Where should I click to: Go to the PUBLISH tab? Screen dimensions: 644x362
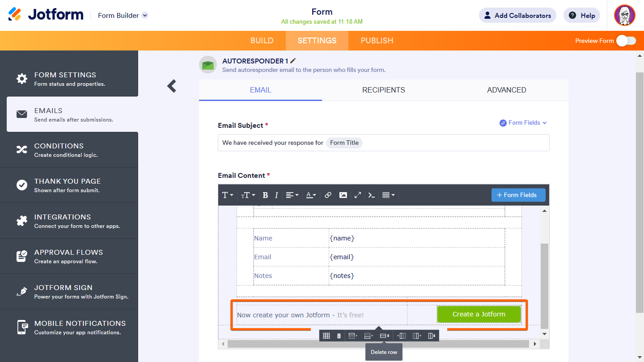377,41
